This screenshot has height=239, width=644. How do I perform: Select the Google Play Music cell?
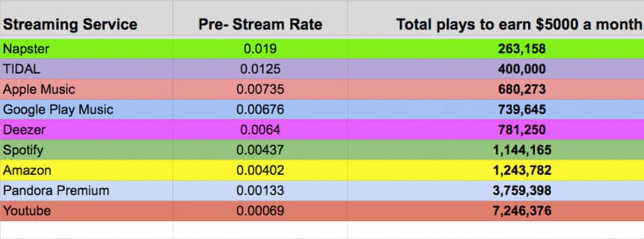tap(58, 110)
